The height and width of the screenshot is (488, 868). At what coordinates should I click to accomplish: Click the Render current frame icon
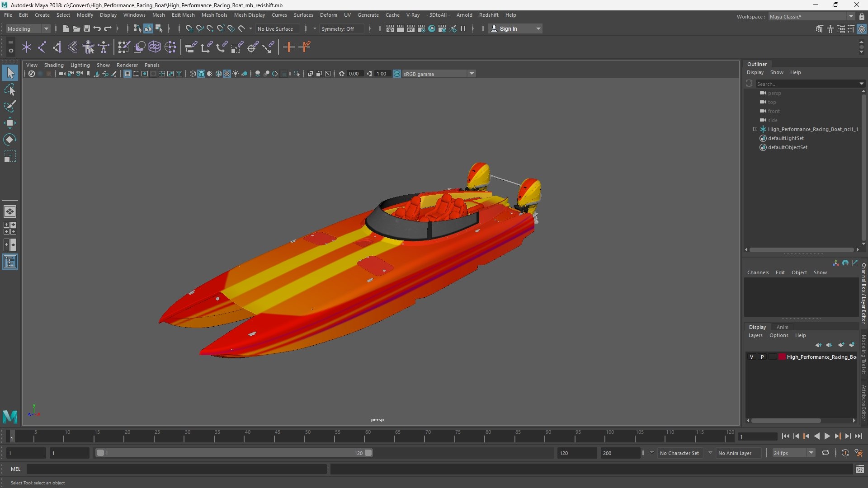tap(401, 28)
